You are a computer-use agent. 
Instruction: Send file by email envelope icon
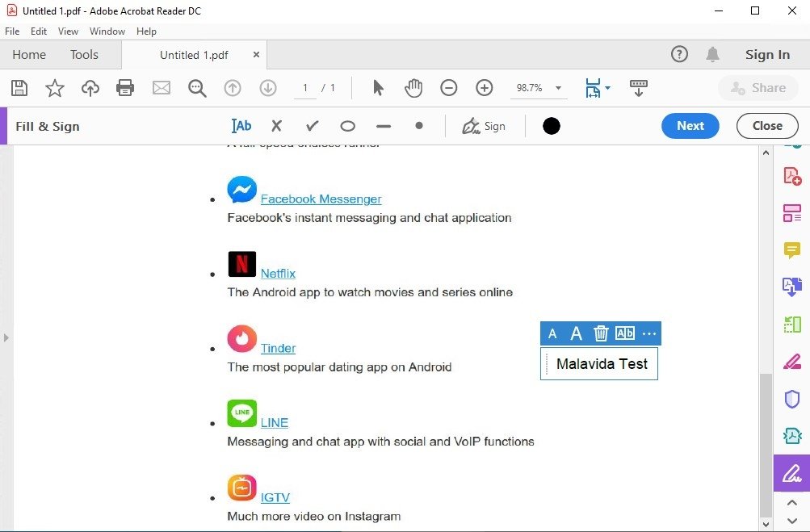coord(162,88)
